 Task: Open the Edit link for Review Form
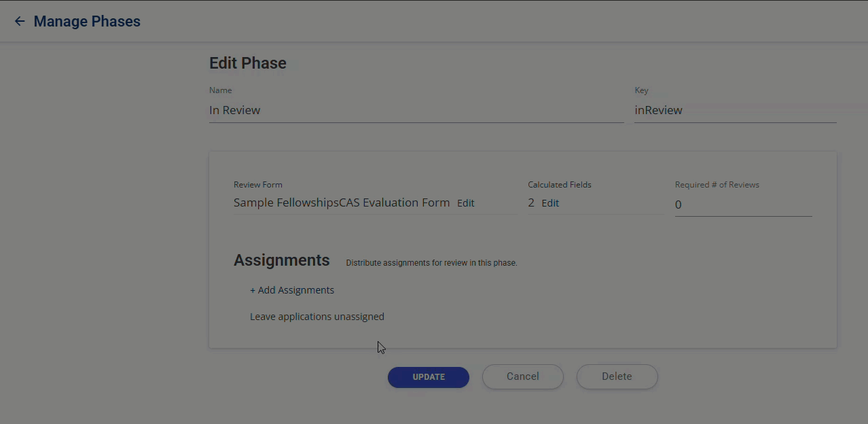tap(465, 202)
